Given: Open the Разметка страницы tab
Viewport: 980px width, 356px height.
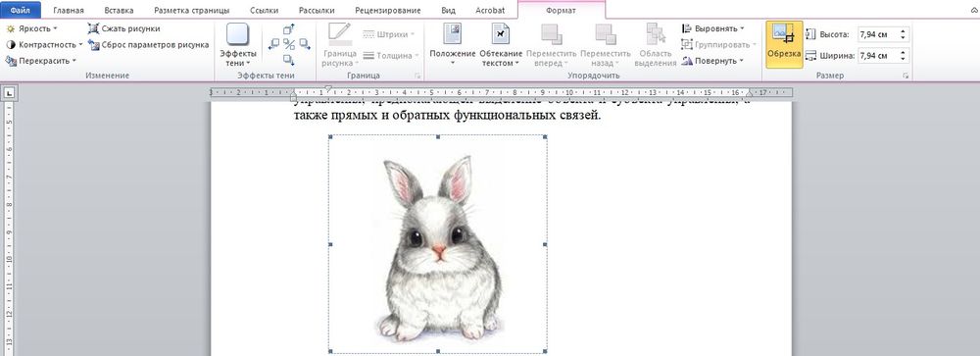Looking at the screenshot, I should pyautogui.click(x=192, y=11).
